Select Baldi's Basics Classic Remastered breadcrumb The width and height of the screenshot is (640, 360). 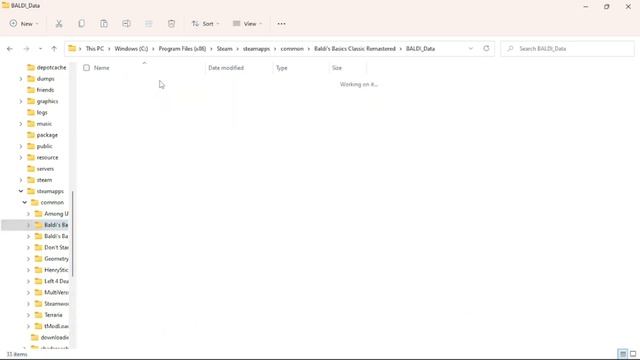click(355, 49)
